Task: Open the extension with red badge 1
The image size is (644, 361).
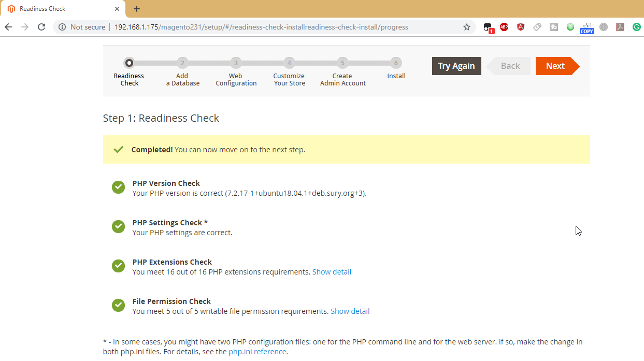Action: point(489,27)
